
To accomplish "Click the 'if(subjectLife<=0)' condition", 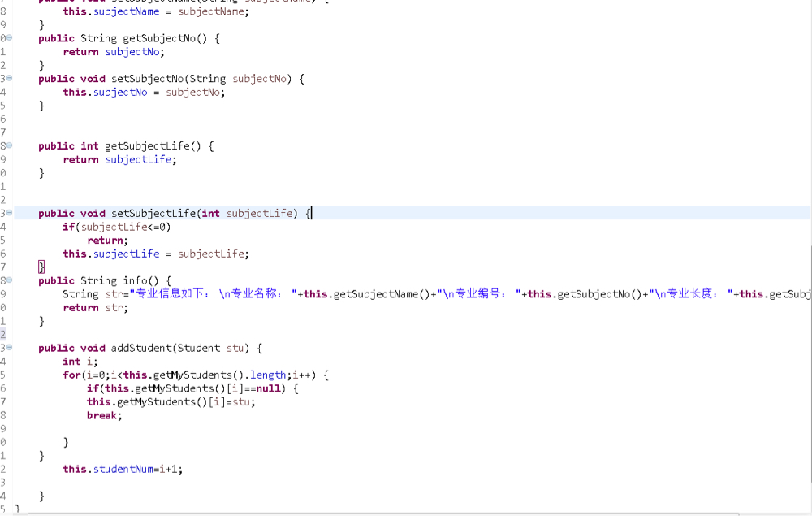I will 116,227.
